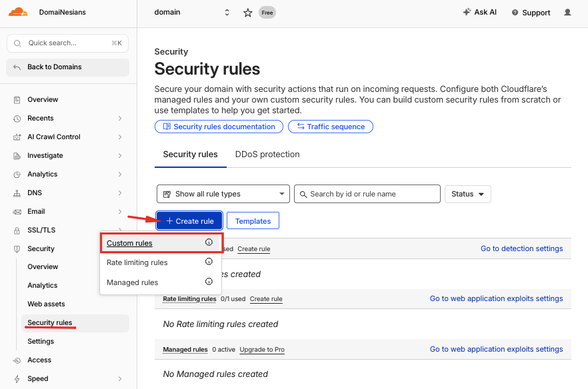This screenshot has width=588, height=389.
Task: Open Traffic sequence
Action: click(x=331, y=127)
